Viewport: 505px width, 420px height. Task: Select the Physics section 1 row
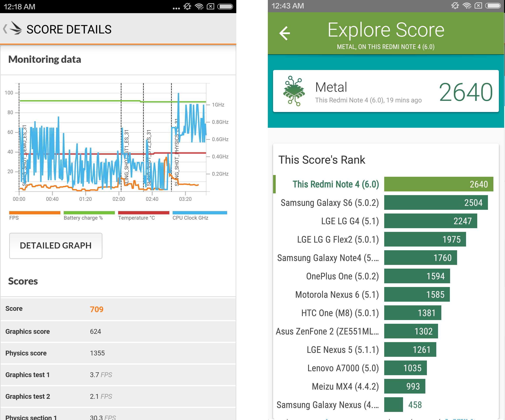coord(118,414)
